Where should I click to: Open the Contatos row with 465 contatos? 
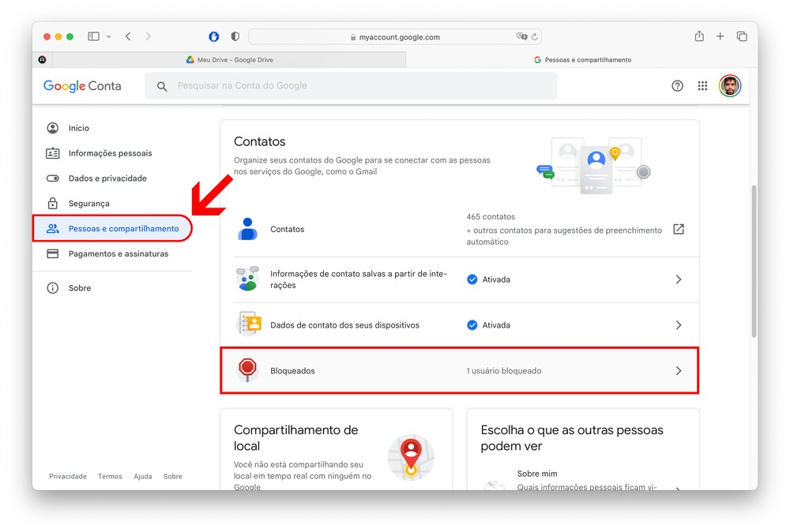click(x=460, y=229)
